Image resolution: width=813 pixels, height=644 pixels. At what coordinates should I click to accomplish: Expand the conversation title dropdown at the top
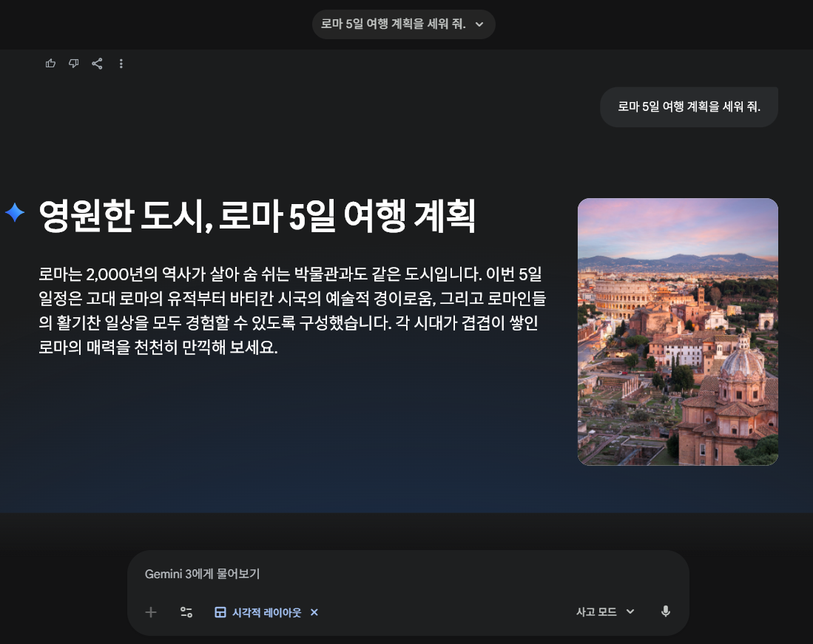479,24
